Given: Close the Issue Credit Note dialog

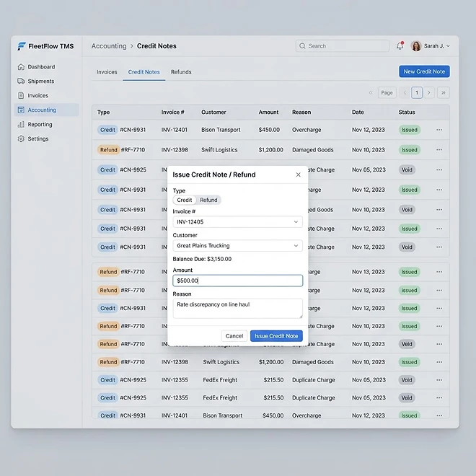Looking at the screenshot, I should [298, 175].
